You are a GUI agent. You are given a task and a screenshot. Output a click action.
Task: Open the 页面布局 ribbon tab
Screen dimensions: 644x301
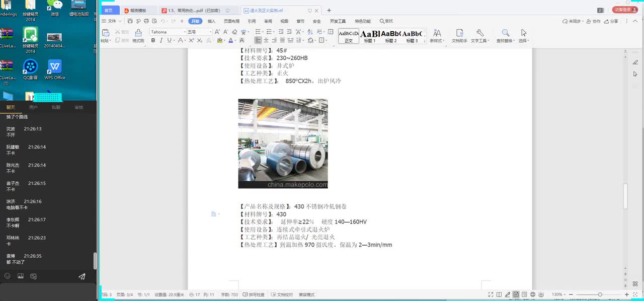tap(231, 21)
